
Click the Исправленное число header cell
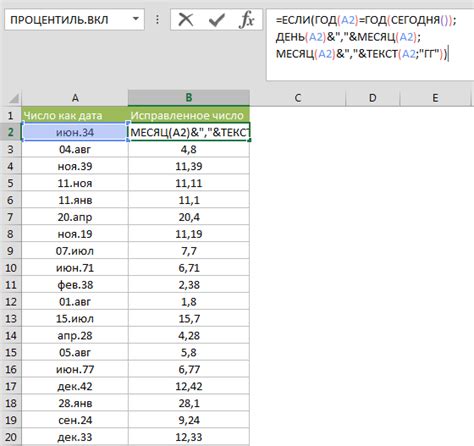(x=189, y=115)
